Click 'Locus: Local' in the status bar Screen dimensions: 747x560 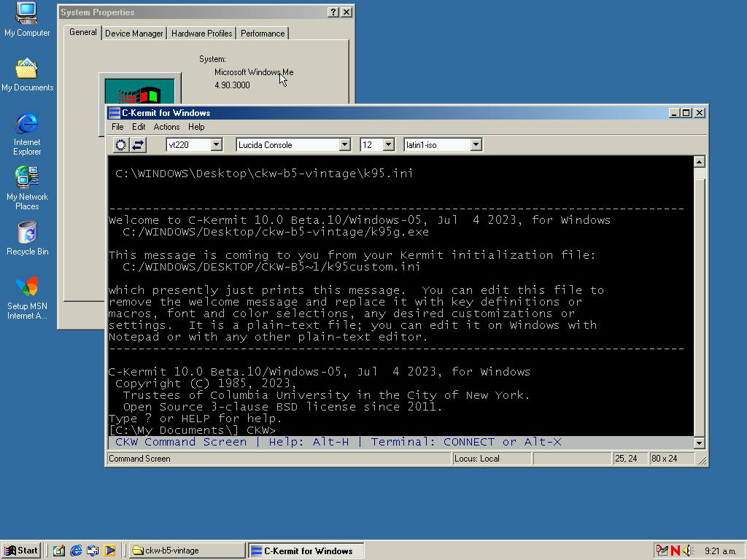[477, 459]
